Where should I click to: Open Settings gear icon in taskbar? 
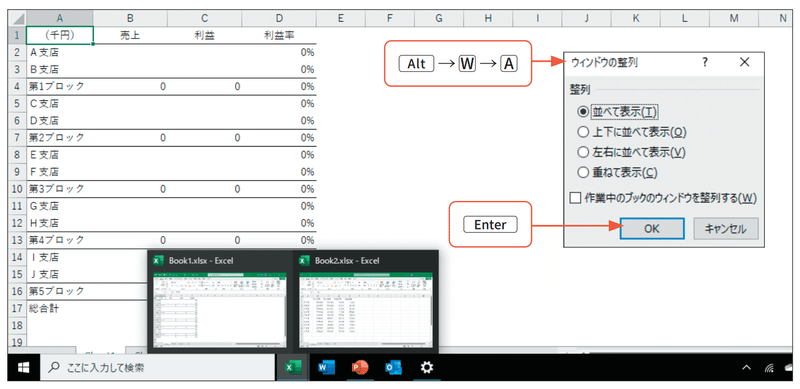427,368
